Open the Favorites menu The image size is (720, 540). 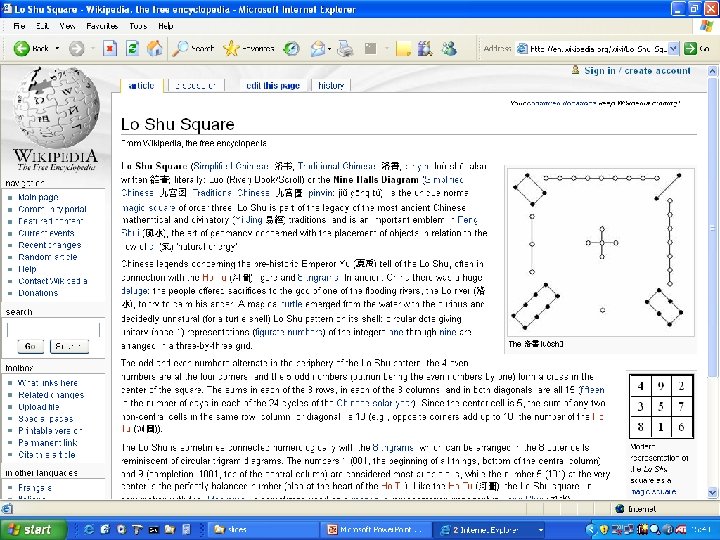(x=102, y=26)
